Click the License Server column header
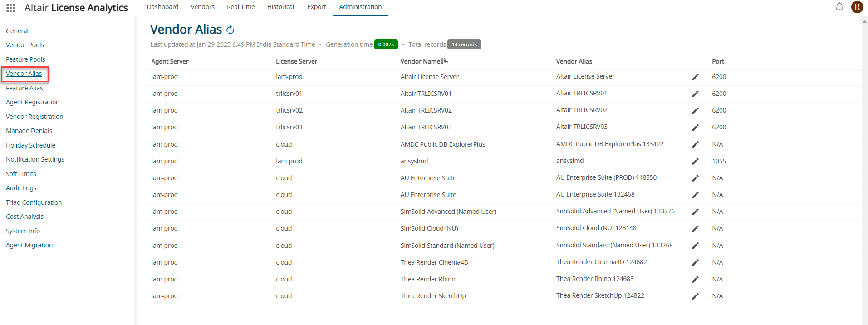The image size is (868, 325). point(296,61)
